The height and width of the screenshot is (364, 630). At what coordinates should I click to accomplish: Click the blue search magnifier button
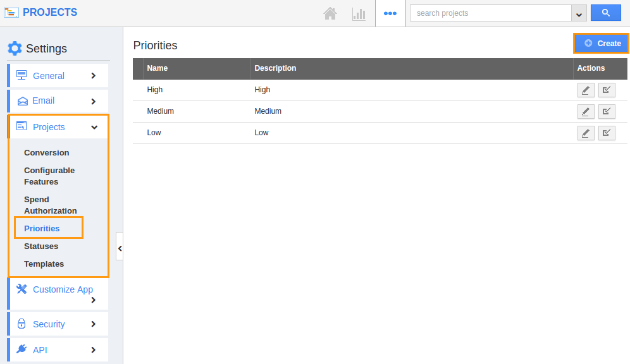605,13
